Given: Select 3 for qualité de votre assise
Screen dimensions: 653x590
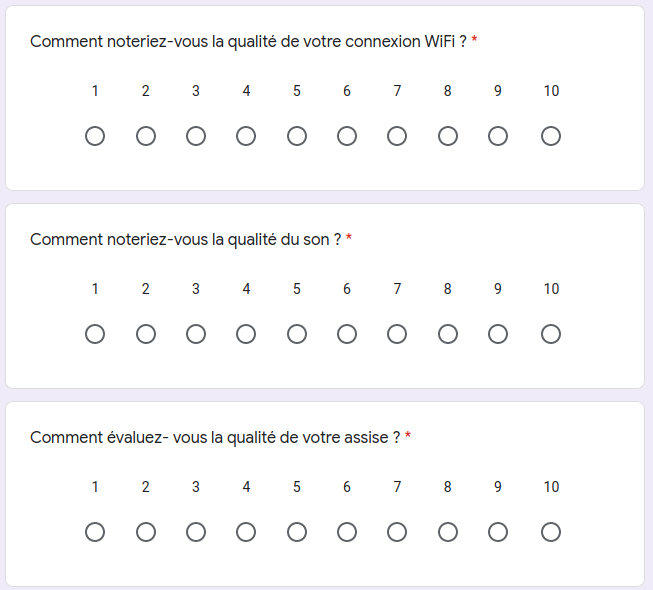Looking at the screenshot, I should (x=196, y=532).
